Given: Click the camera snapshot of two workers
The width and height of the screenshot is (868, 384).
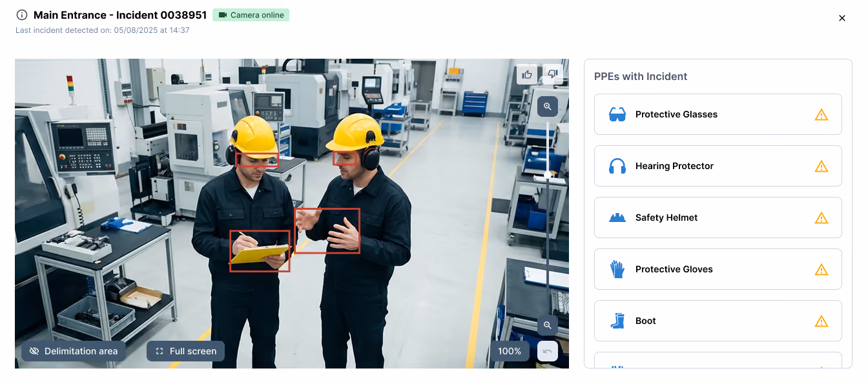Looking at the screenshot, I should [x=292, y=214].
